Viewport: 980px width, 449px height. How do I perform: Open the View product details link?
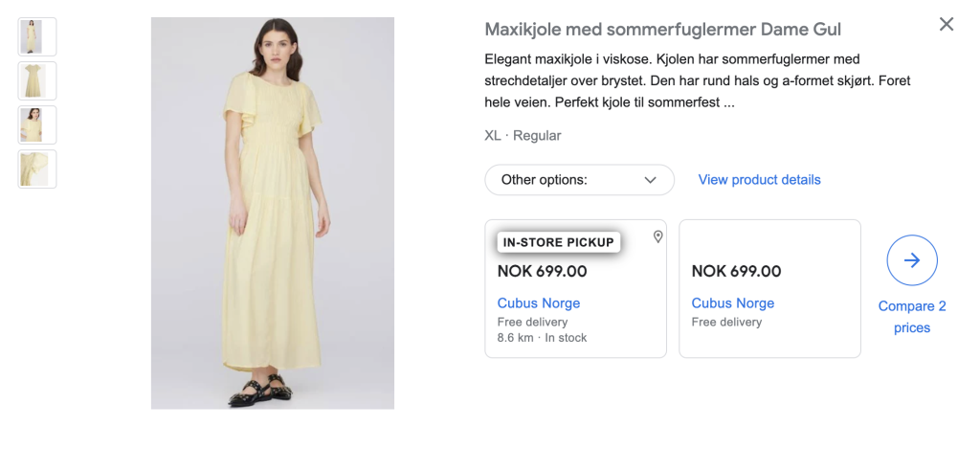pos(759,180)
